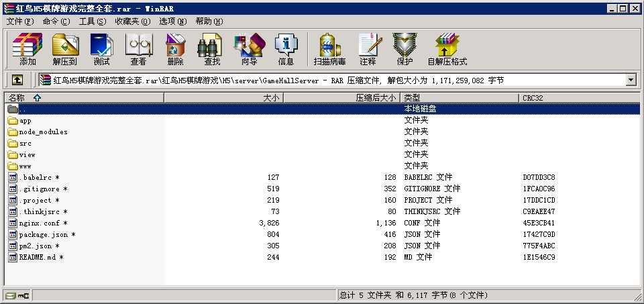This screenshot has height=304, width=644.
Task: Click the Add (添加) toolbar icon
Action: tap(28, 50)
